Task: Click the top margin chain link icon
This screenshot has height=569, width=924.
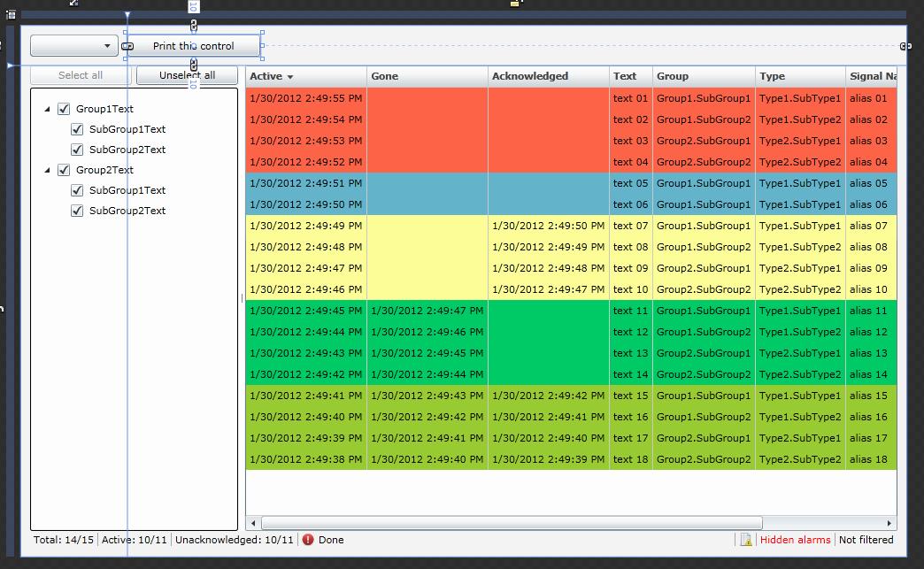Action: [x=193, y=26]
